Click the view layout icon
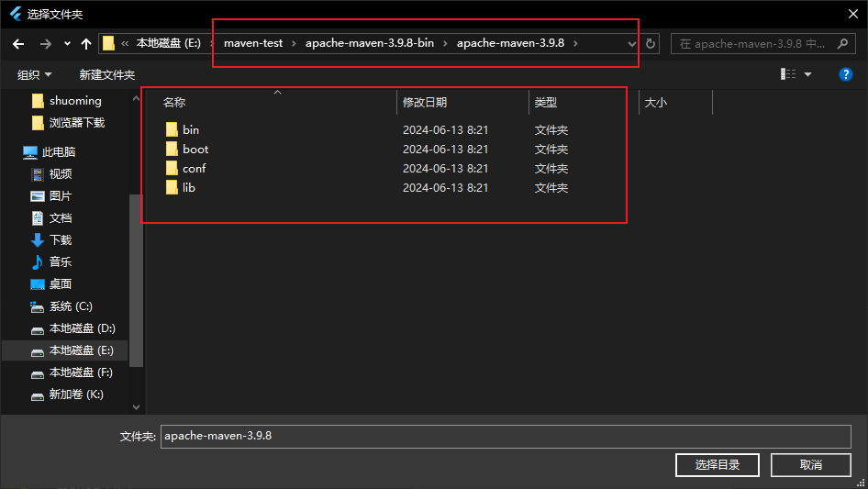Viewport: 868px width, 489px height. coord(788,74)
